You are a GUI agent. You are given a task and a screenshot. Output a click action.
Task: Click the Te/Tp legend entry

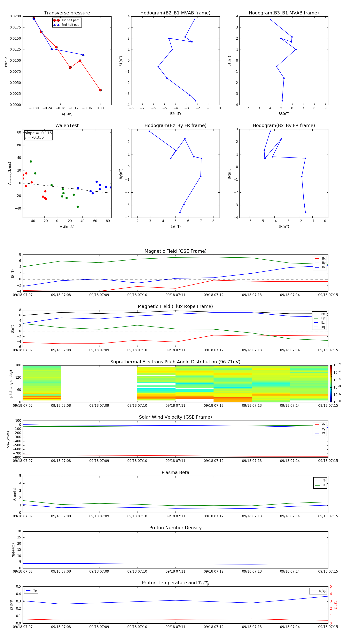tap(318, 591)
